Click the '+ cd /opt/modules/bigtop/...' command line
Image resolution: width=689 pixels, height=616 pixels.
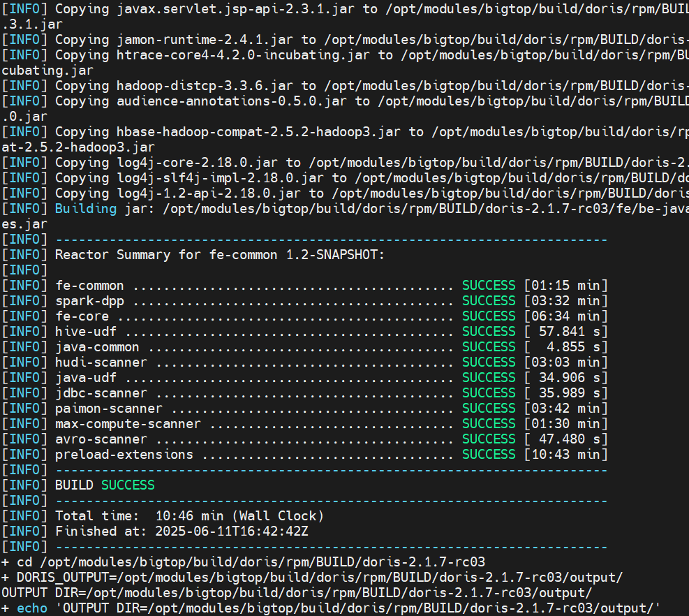point(244,562)
